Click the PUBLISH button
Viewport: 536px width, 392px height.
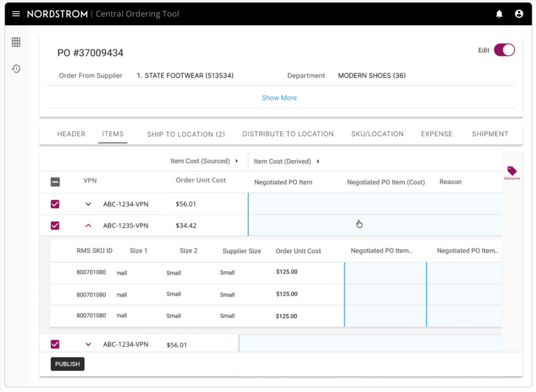tap(68, 364)
